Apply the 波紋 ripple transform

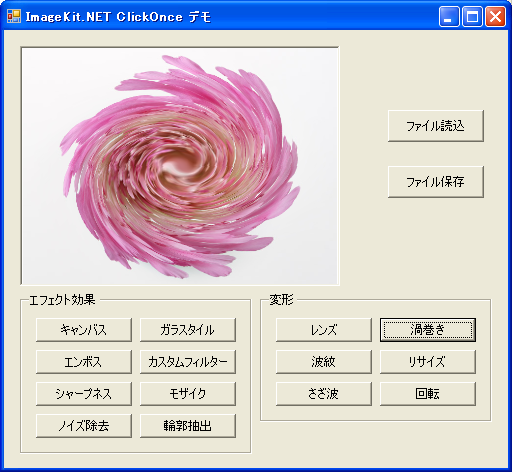click(x=324, y=362)
